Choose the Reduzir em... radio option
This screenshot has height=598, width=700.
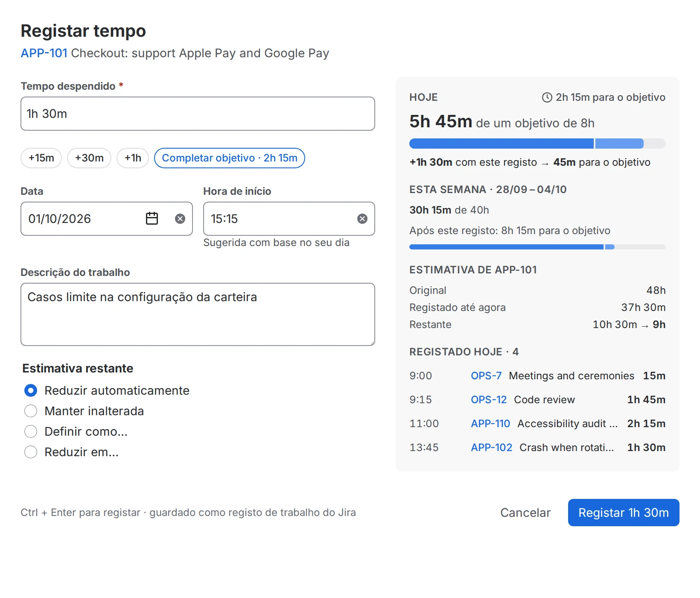point(31,452)
